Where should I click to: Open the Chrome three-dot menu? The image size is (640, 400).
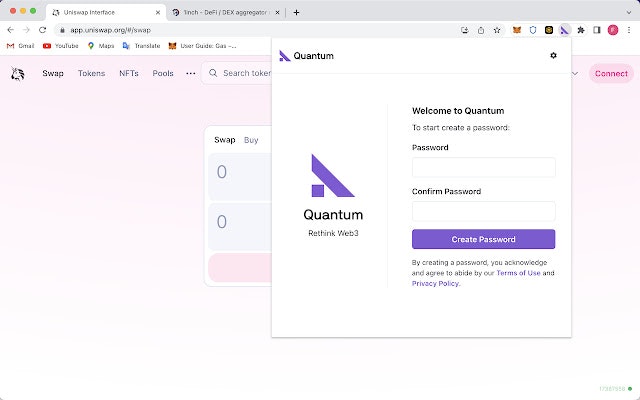(629, 30)
